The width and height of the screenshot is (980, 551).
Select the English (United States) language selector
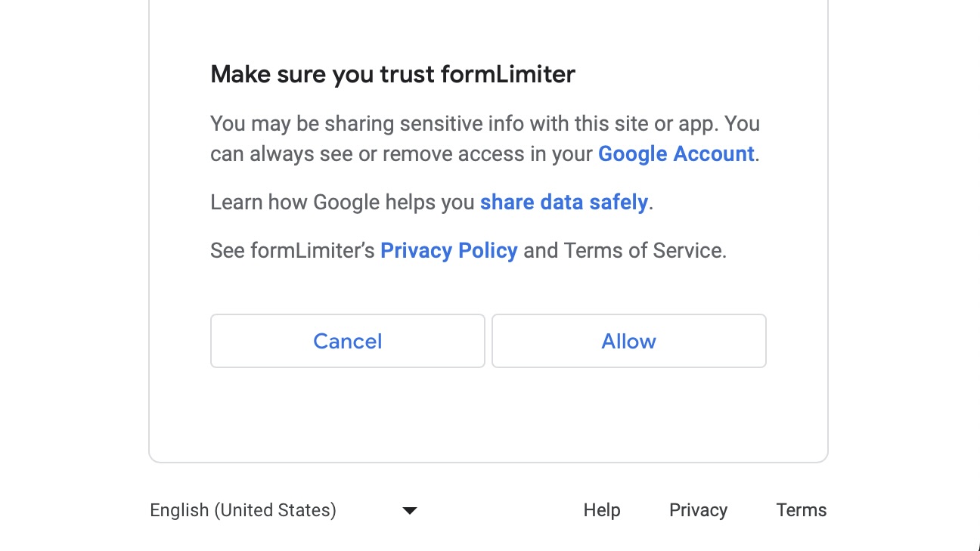coord(243,510)
